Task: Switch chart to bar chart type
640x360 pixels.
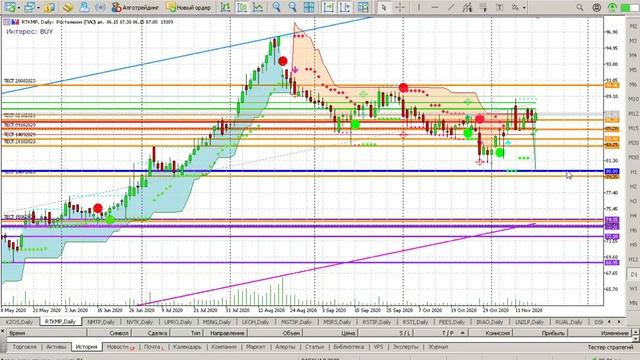Action: coord(225,7)
